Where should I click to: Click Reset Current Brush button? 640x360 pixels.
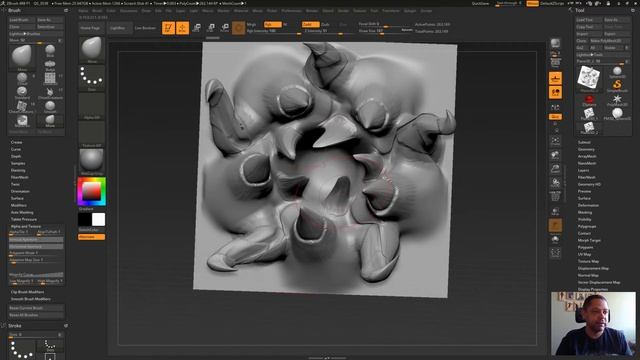pos(36,308)
